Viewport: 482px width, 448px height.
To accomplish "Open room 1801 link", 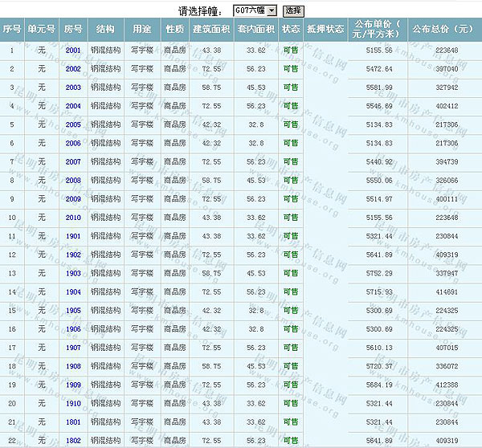I will point(73,422).
